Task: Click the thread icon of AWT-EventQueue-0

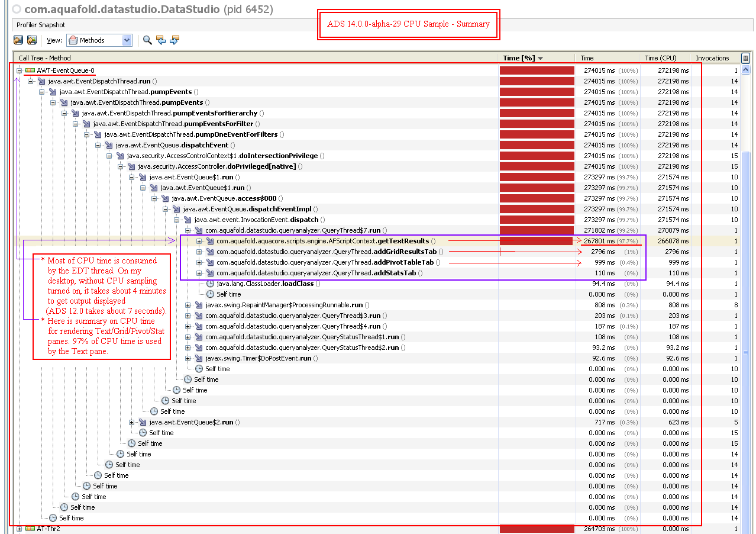Action: tap(30, 70)
